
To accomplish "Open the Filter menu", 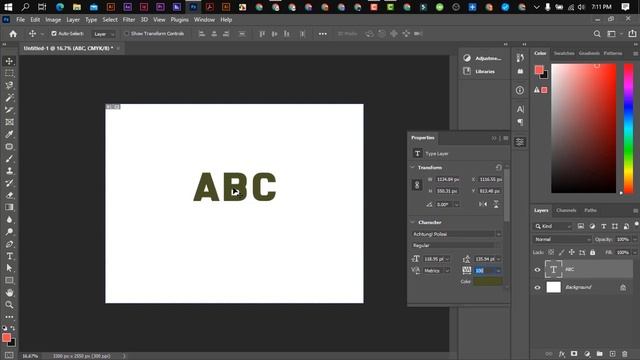I will click(x=129, y=20).
